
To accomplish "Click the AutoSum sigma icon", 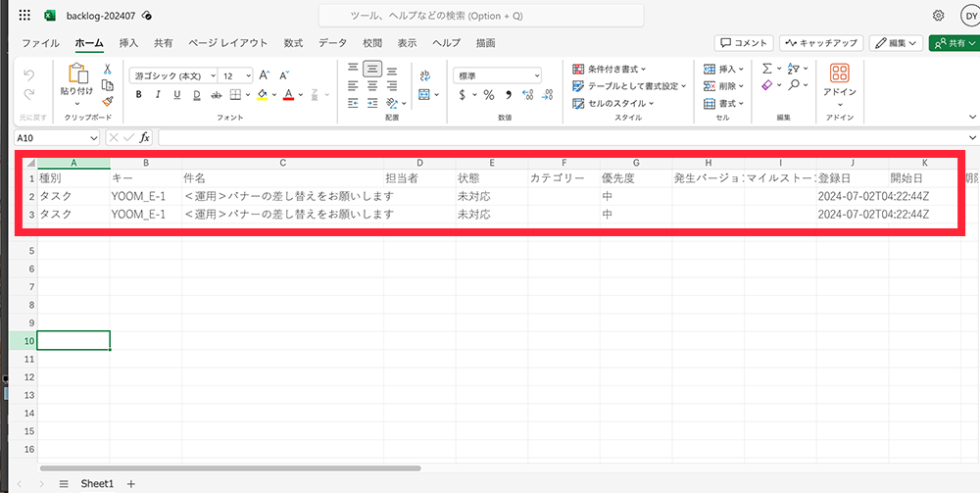I will point(767,69).
